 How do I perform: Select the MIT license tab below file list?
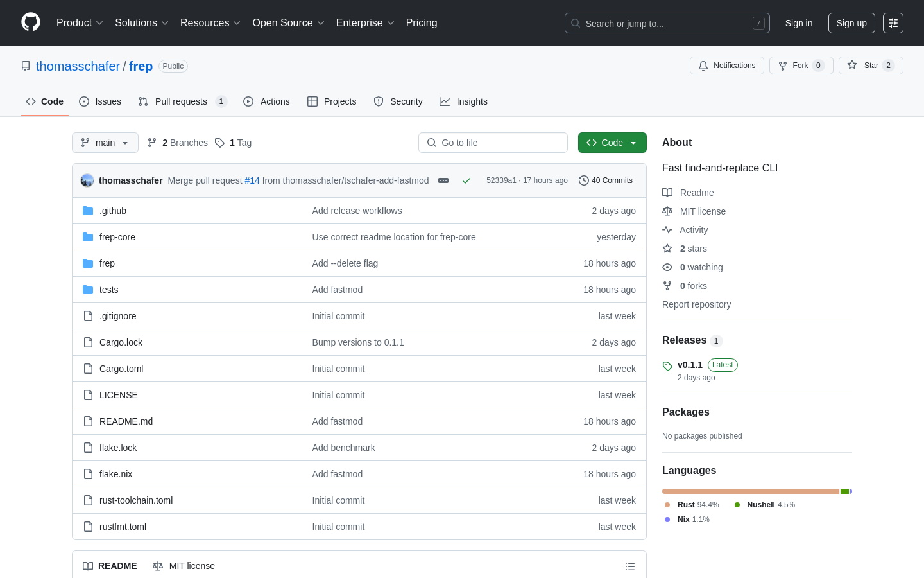click(x=184, y=566)
